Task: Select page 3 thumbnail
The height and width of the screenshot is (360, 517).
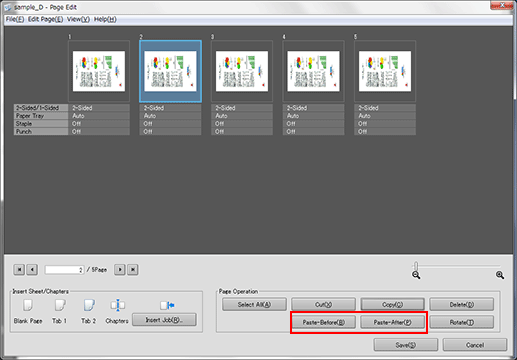Action: click(x=242, y=71)
